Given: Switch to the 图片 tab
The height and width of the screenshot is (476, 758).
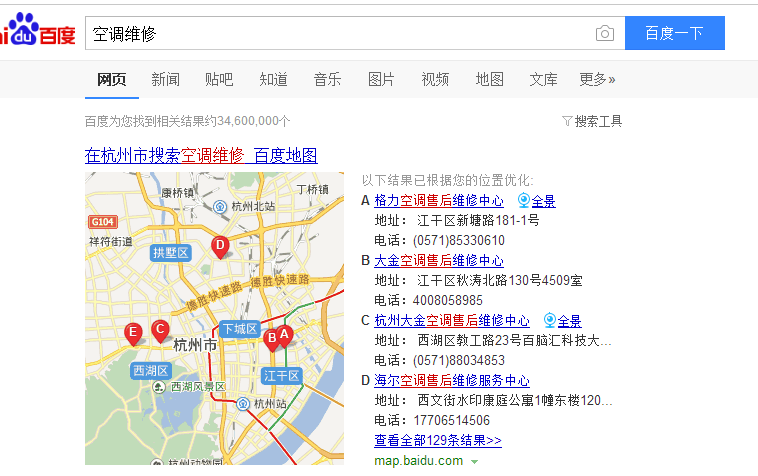Looking at the screenshot, I should coord(381,79).
